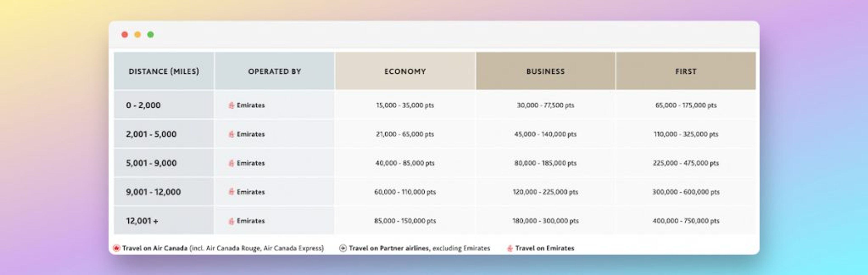Click the Distance (Miles) column header
The width and height of the screenshot is (868, 275).
tap(164, 71)
